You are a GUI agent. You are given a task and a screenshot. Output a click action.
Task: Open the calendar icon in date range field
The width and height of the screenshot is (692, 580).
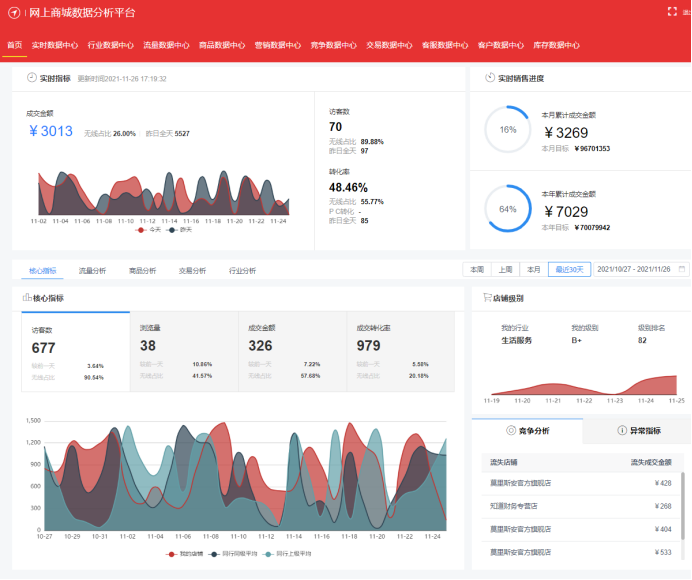pos(682,269)
